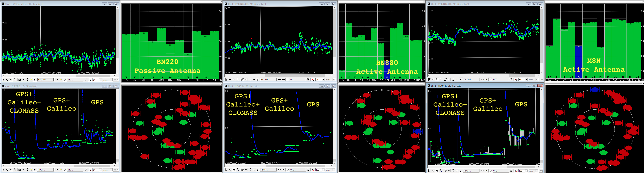Image resolution: width=644 pixels, height=173 pixels.
Task: Open the 128 averaging dropdown in middle HDOP chart
Action: pos(324,170)
